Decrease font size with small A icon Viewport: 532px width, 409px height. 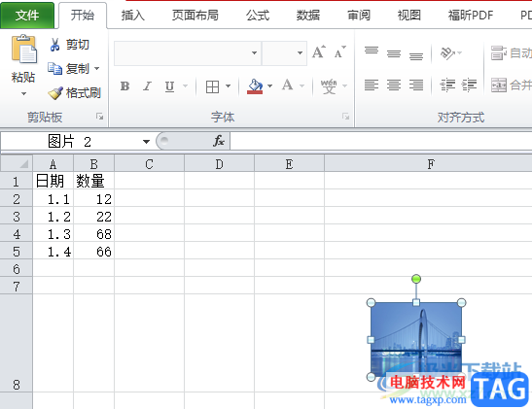(339, 52)
